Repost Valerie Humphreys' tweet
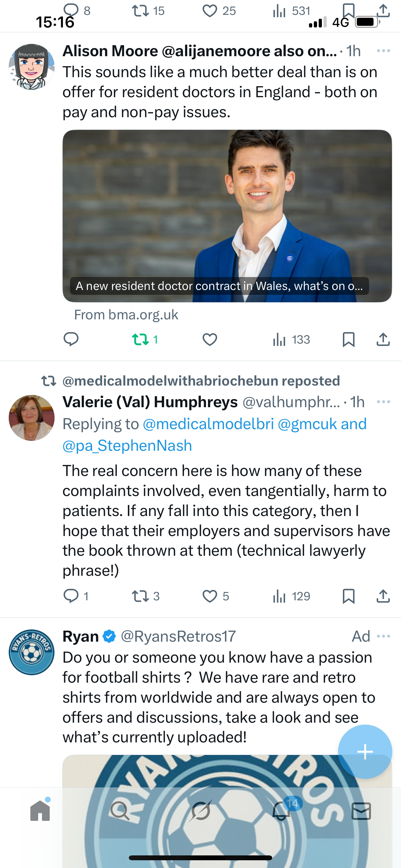Image resolution: width=401 pixels, height=868 pixels. tap(141, 596)
